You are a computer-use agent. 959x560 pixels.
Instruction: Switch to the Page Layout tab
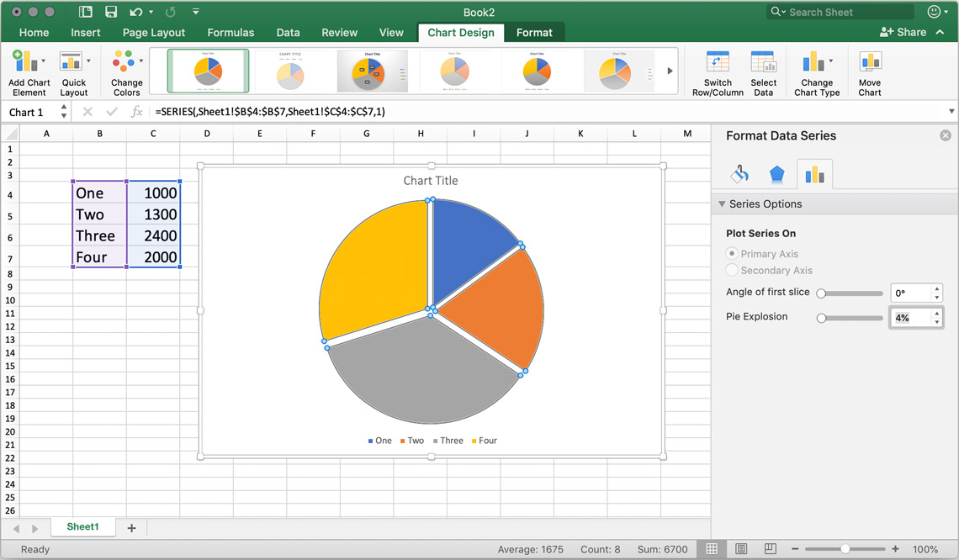pyautogui.click(x=153, y=33)
